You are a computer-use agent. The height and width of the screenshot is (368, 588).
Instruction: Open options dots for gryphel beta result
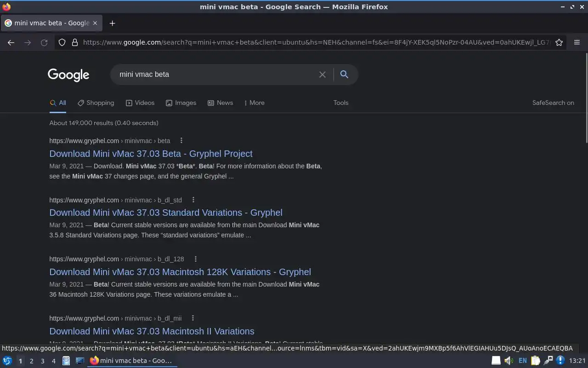181,141
